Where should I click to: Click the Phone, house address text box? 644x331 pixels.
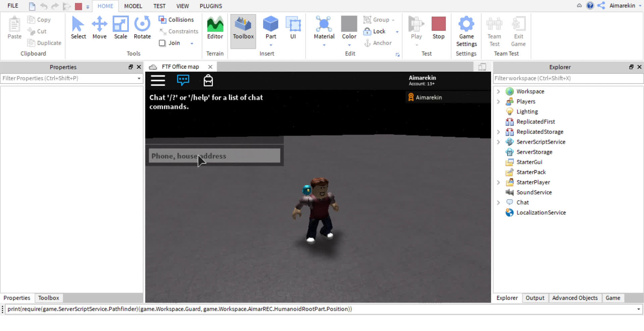tap(214, 156)
